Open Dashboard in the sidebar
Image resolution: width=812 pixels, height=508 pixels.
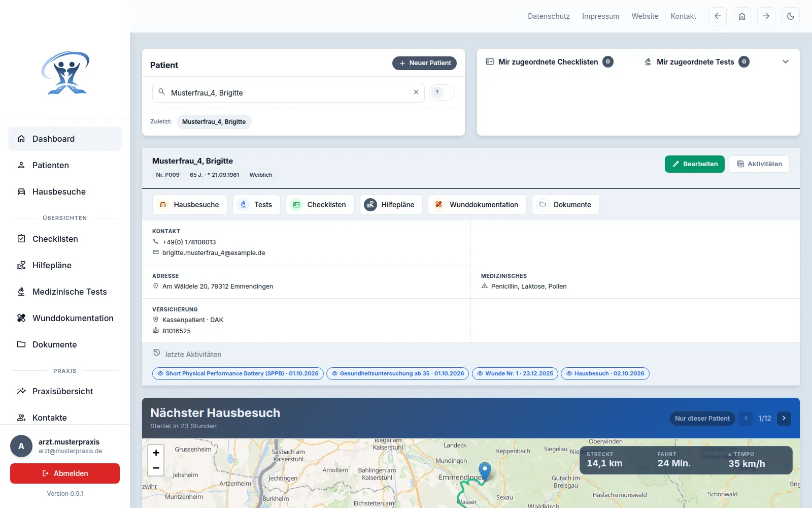point(65,139)
